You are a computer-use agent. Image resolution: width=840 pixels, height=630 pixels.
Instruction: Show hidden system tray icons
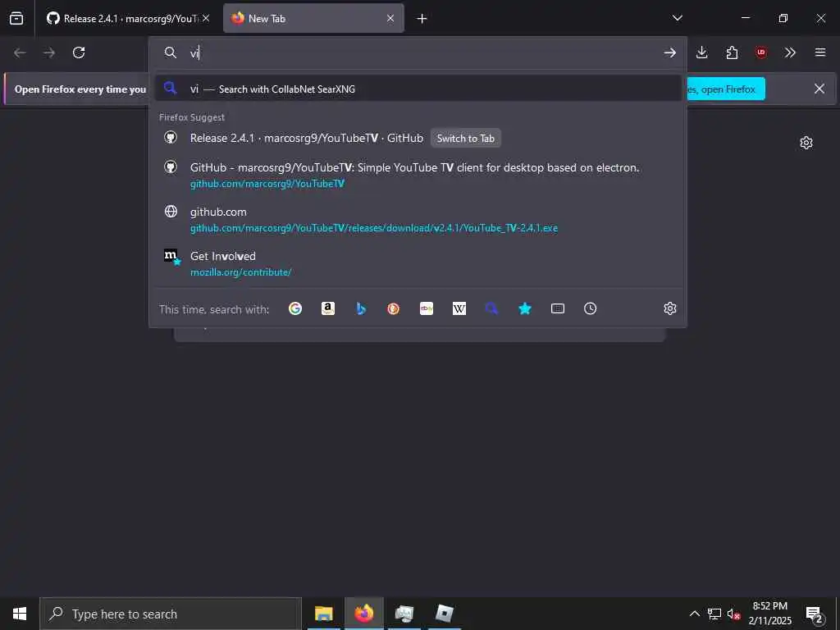coord(694,614)
